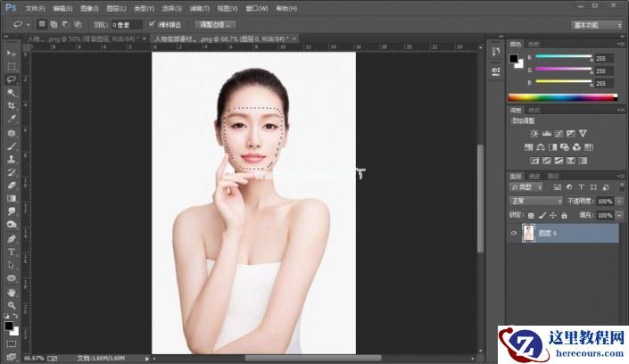Select the Brush tool
629x364 pixels.
tap(12, 145)
